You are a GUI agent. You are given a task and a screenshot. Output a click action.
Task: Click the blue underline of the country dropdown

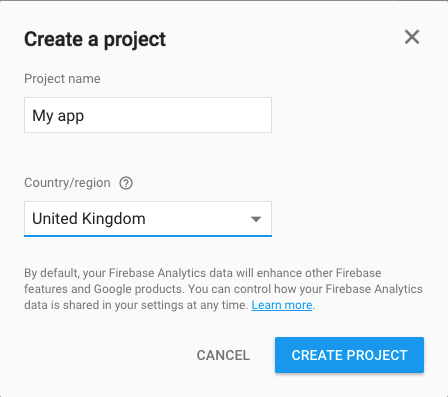148,236
